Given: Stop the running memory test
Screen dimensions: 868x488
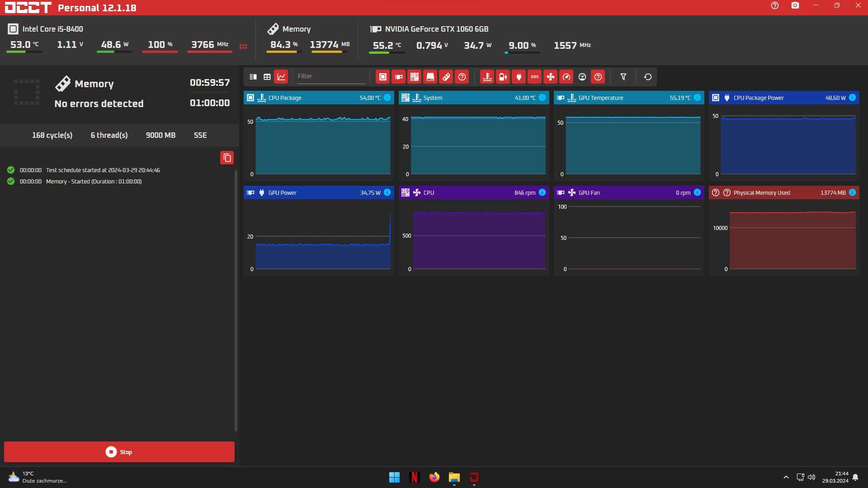Looking at the screenshot, I should 119,452.
